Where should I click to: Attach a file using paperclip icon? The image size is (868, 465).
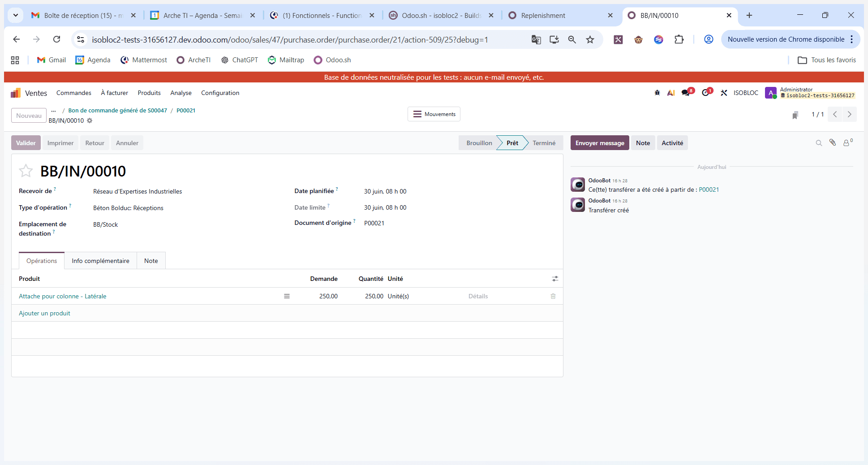click(x=833, y=142)
